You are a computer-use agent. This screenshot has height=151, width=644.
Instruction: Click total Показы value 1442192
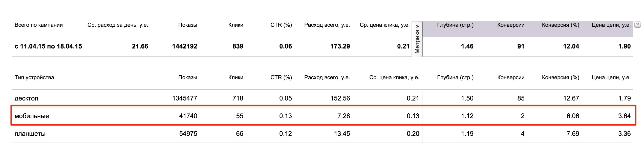pyautogui.click(x=185, y=46)
